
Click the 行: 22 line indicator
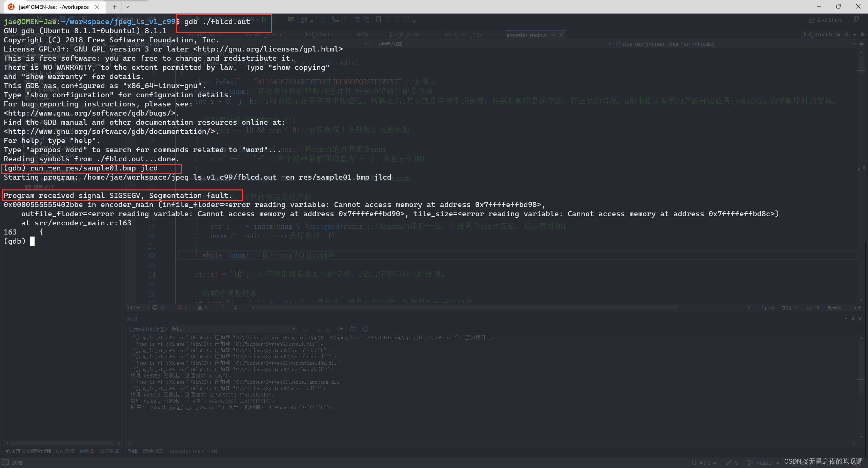[x=768, y=308]
